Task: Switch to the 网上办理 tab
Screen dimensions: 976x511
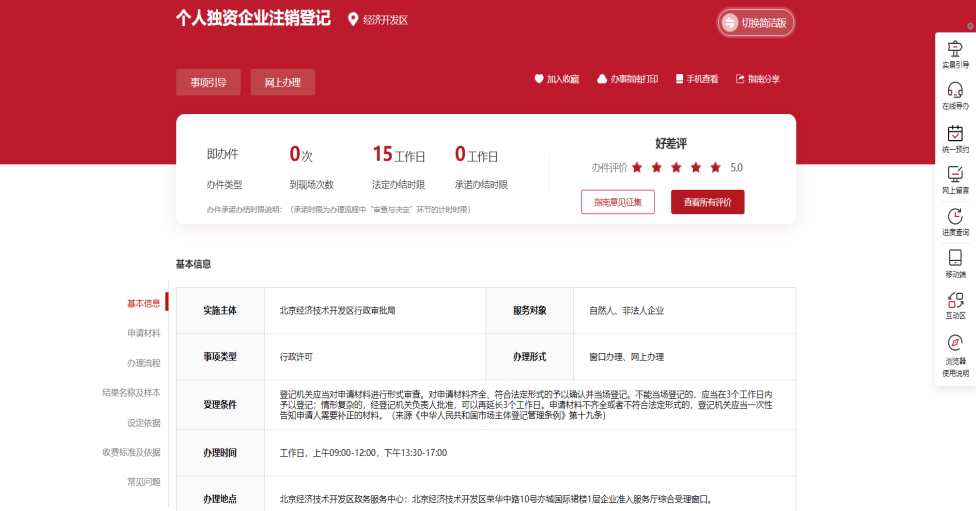Action: [282, 82]
